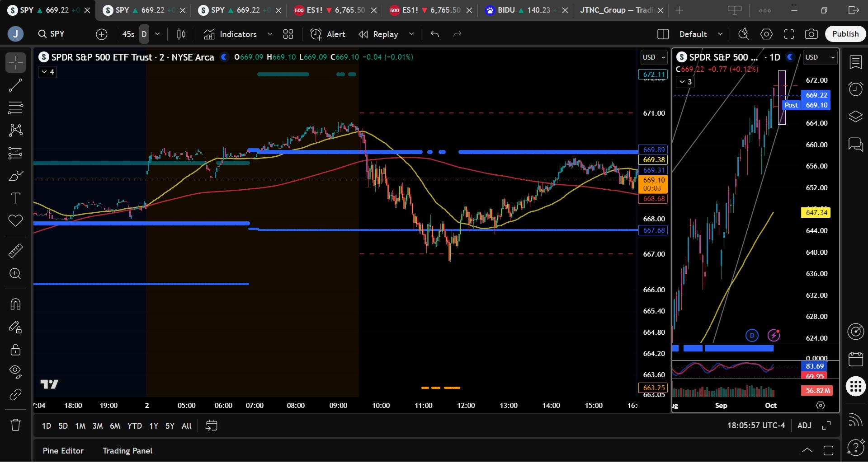Select the 45s interval button
This screenshot has height=463, width=868.
(x=128, y=34)
